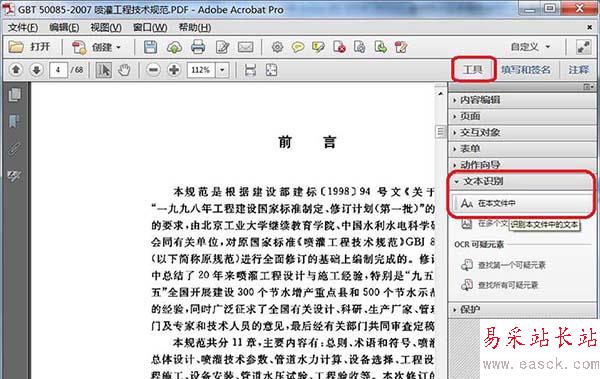This screenshot has height=379, width=600.
Task: Click 在本文件中 text recognition option
Action: click(522, 203)
